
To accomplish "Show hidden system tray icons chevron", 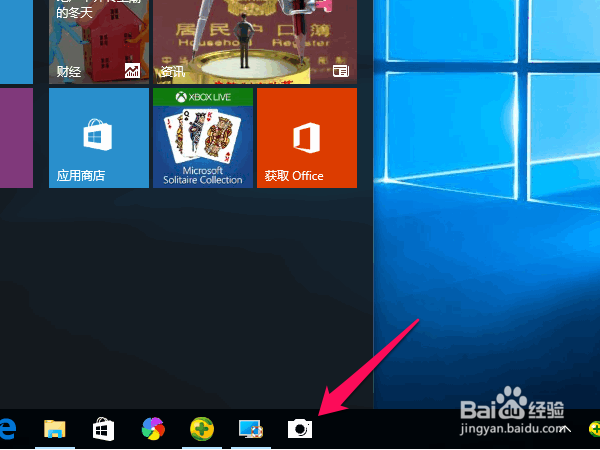I will [565, 429].
